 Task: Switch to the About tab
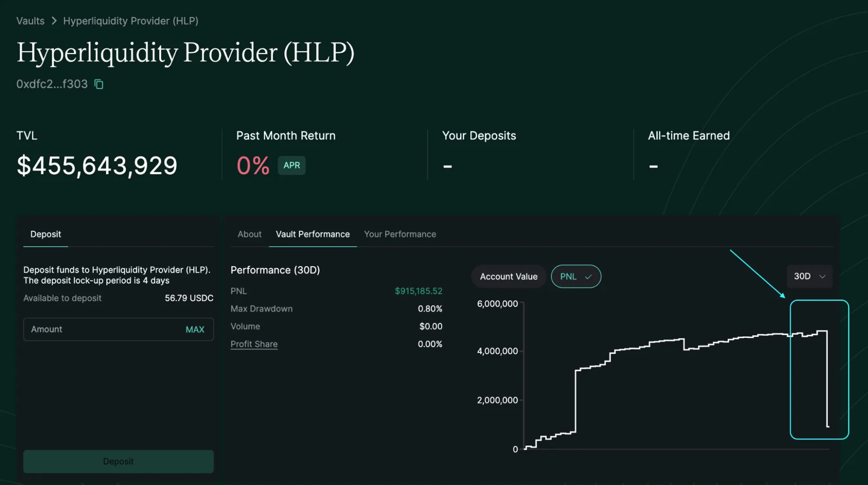pos(249,234)
